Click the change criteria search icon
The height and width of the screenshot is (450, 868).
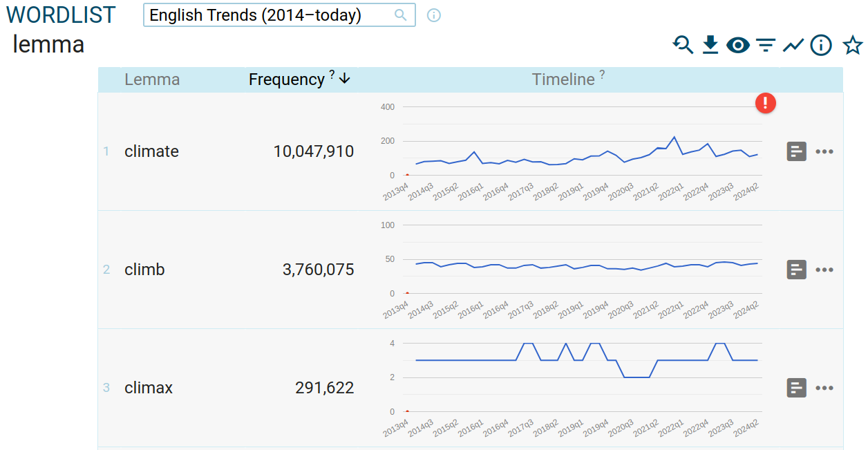683,46
